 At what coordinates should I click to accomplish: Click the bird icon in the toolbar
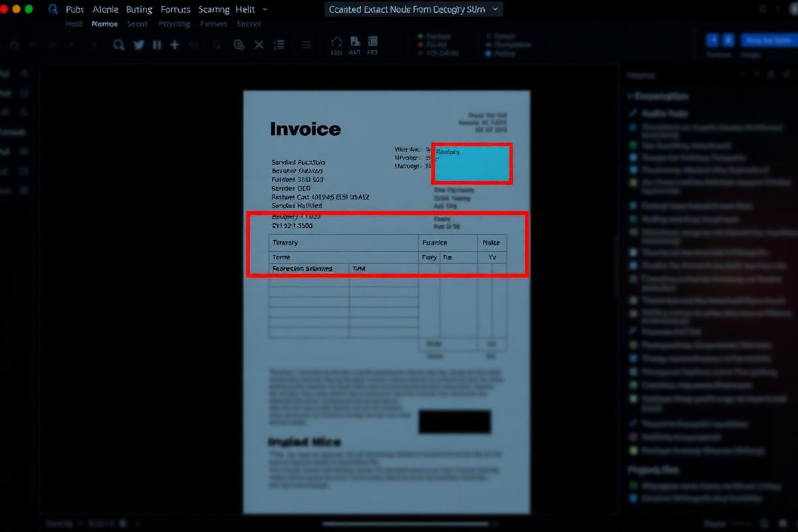pyautogui.click(x=139, y=45)
